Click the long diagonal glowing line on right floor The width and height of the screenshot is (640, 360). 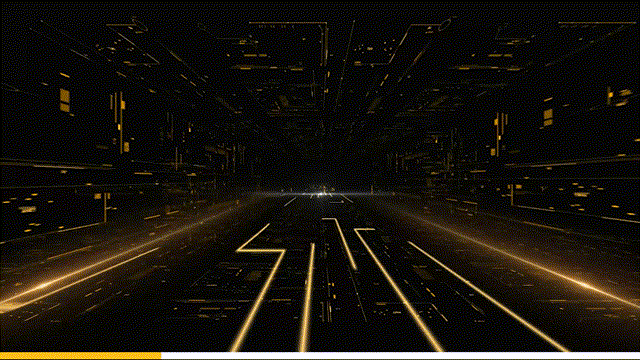pos(488,297)
